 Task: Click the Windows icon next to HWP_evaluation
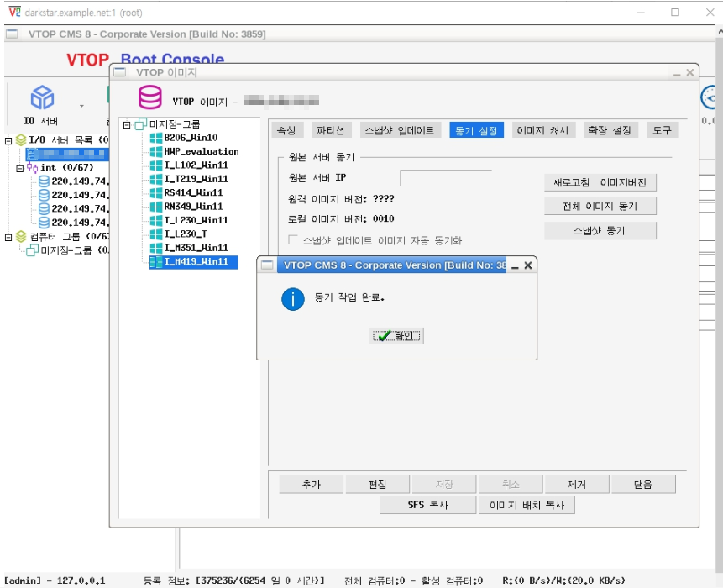pyautogui.click(x=156, y=152)
